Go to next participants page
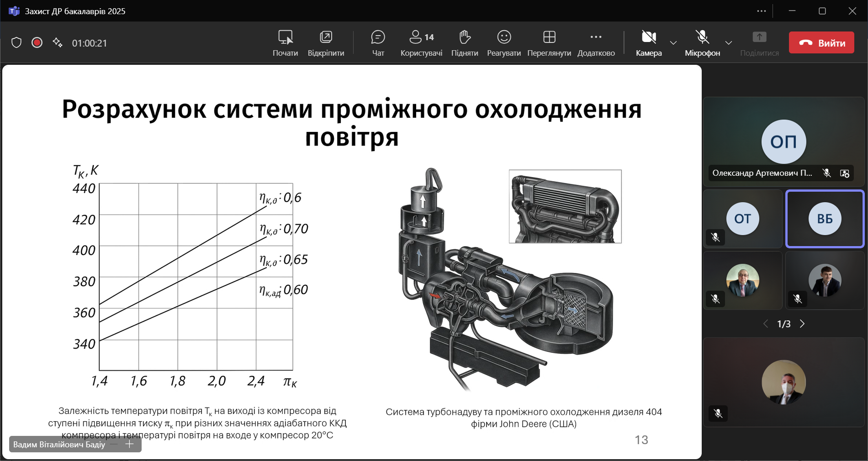The width and height of the screenshot is (868, 461). coord(802,324)
